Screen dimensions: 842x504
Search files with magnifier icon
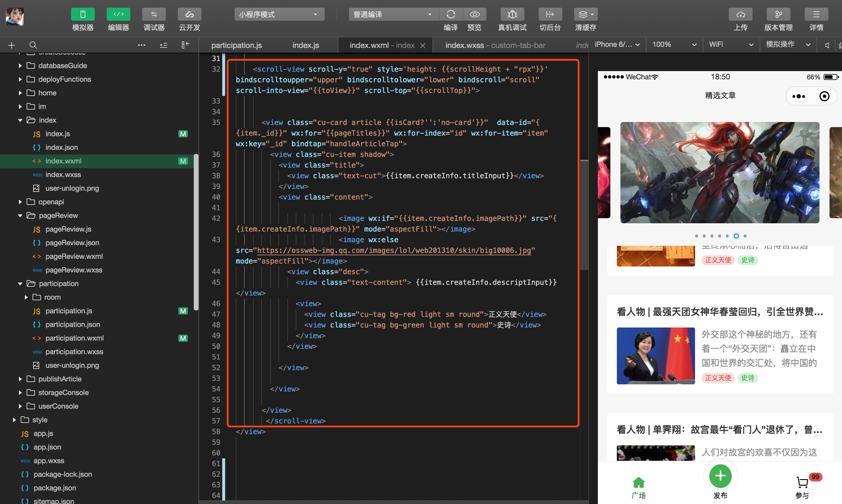click(33, 45)
